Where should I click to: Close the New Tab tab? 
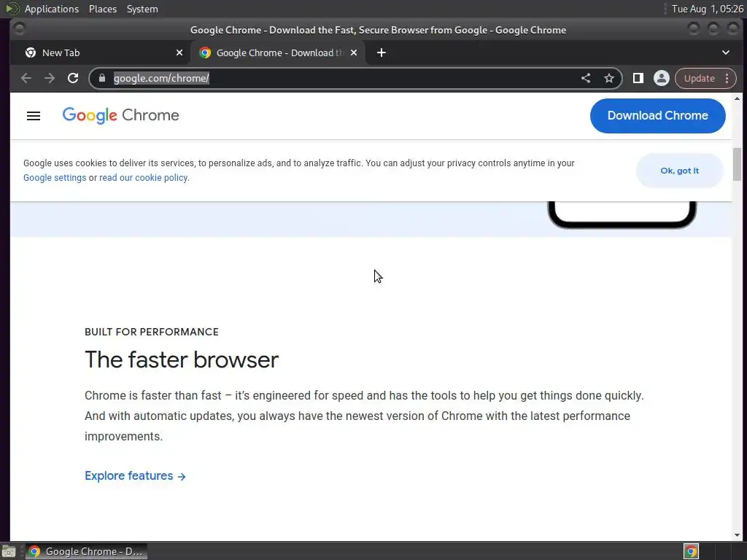[179, 52]
